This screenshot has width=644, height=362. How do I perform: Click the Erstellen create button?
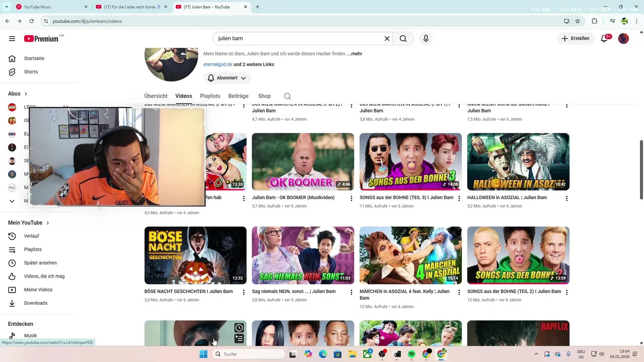point(576,39)
